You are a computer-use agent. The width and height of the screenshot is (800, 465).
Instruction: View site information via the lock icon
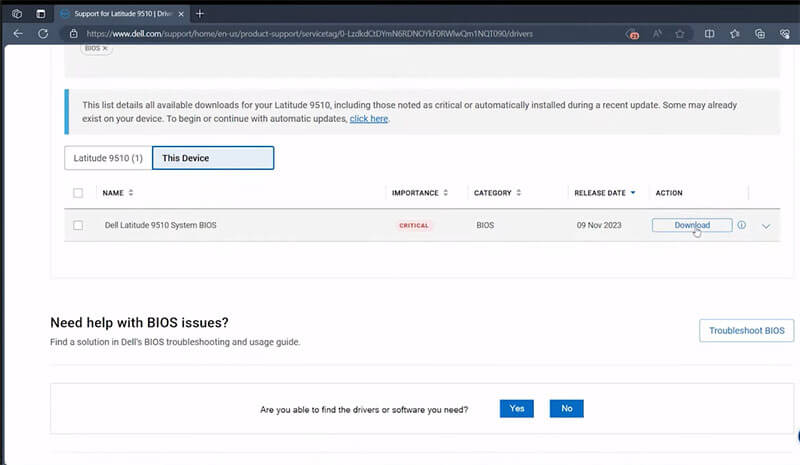click(x=73, y=34)
